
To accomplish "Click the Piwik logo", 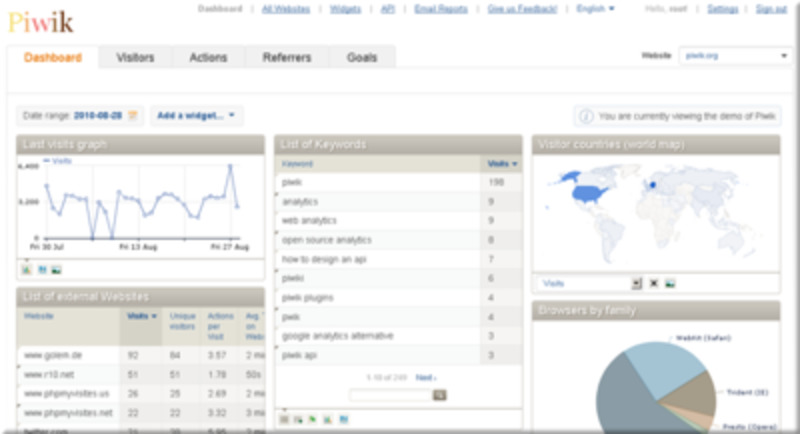I will pos(41,22).
